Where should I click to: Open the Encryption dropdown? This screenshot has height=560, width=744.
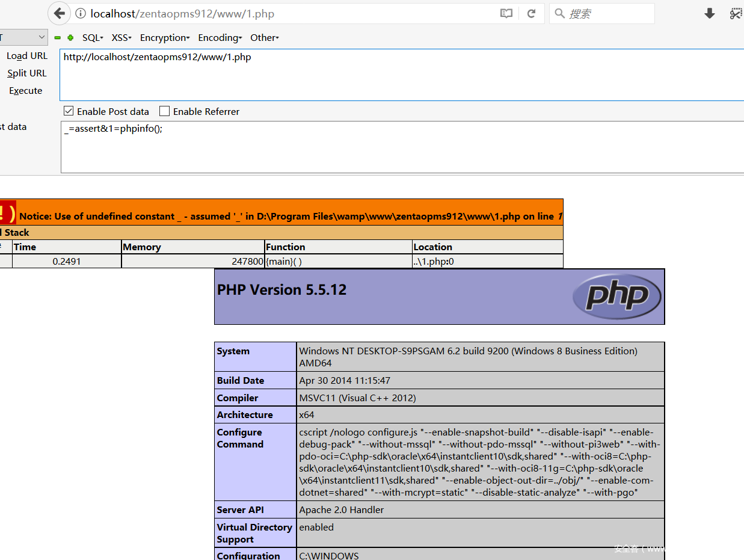(165, 38)
